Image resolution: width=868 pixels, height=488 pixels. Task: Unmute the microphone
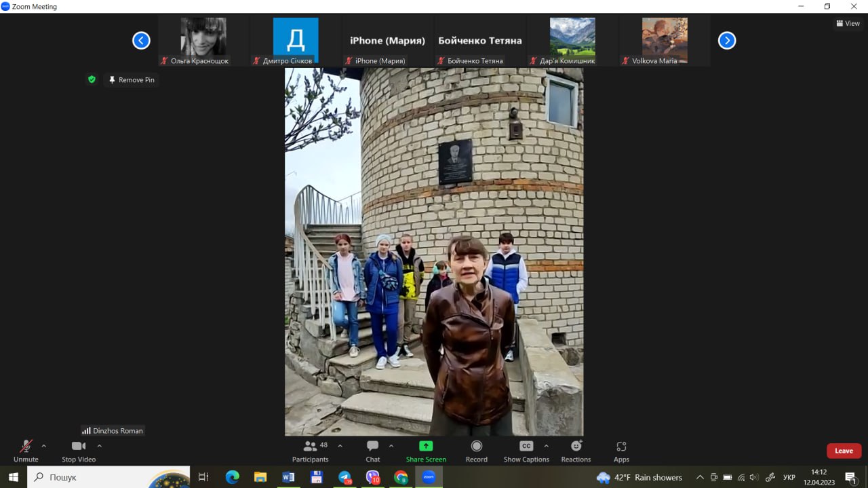coord(26,451)
